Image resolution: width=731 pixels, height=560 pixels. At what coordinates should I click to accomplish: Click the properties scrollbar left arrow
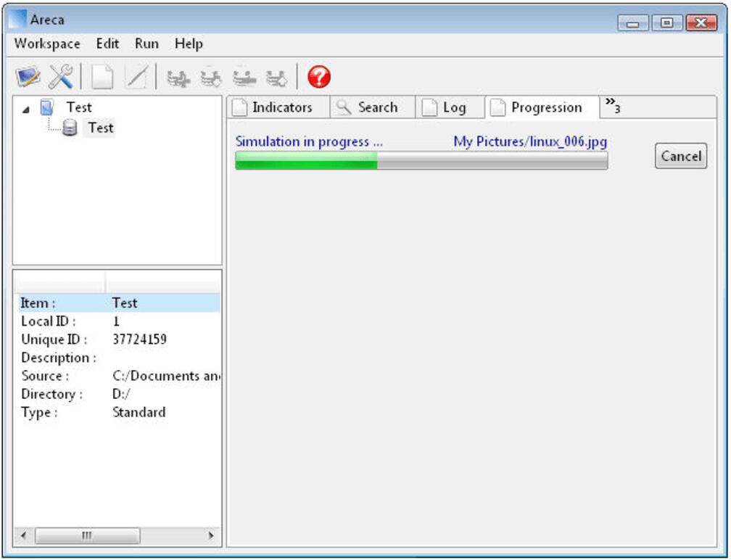[23, 535]
